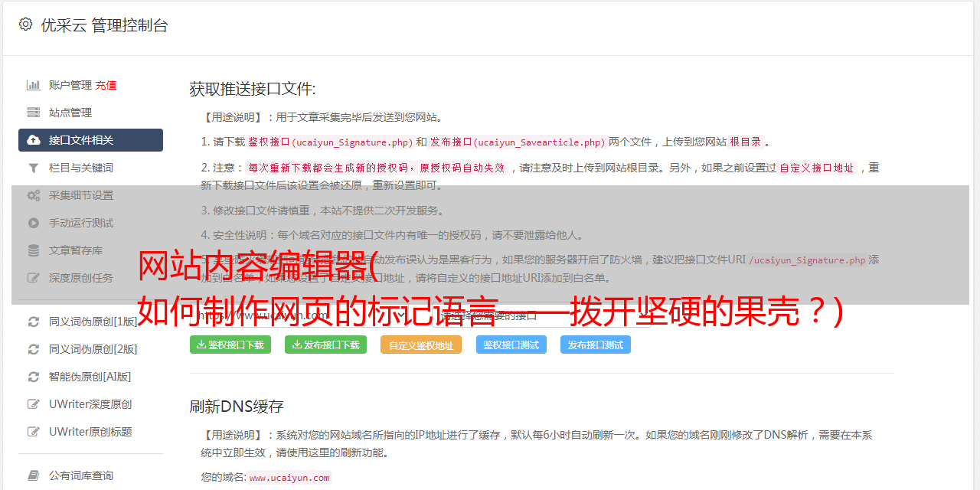Image resolution: width=980 pixels, height=490 pixels.
Task: Click the play icon for 手动运行测试
Action: click(34, 223)
